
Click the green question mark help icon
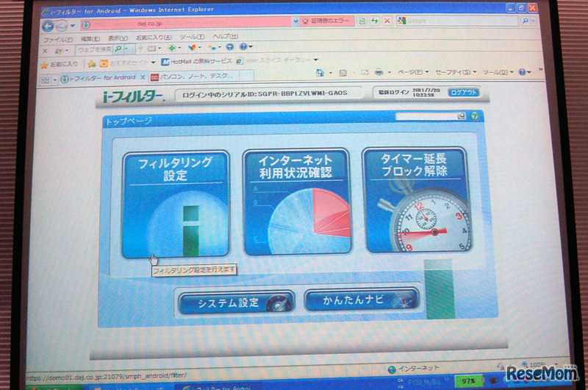point(475,116)
